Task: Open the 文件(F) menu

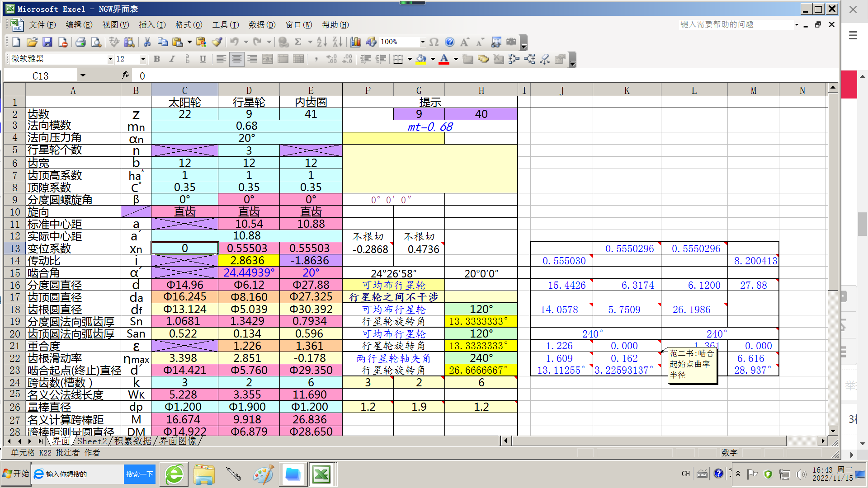Action: [42, 25]
